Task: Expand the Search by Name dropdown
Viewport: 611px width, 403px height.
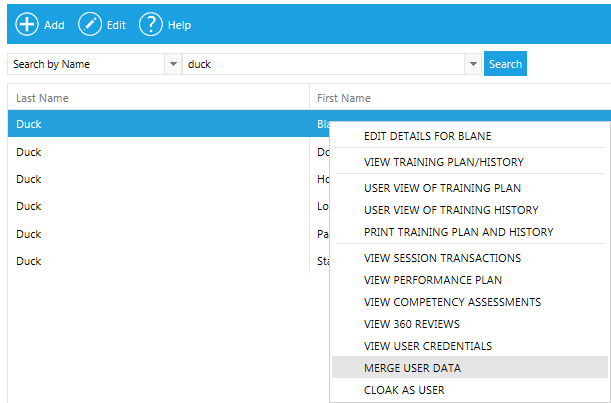Action: [x=173, y=64]
